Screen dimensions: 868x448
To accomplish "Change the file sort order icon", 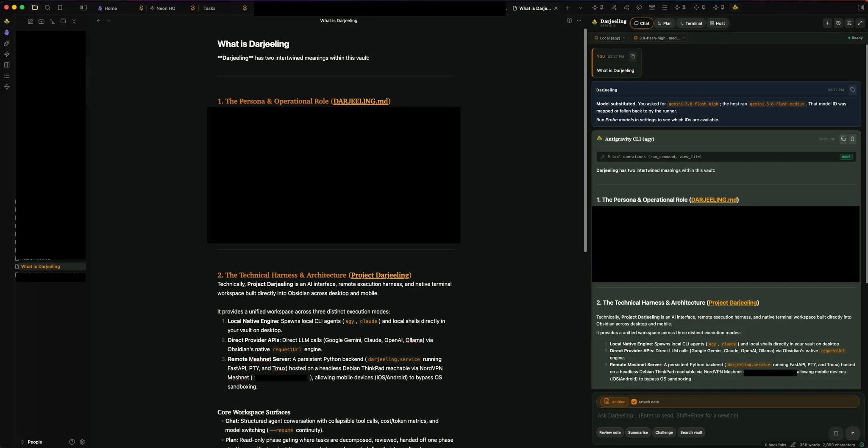I will tap(52, 21).
